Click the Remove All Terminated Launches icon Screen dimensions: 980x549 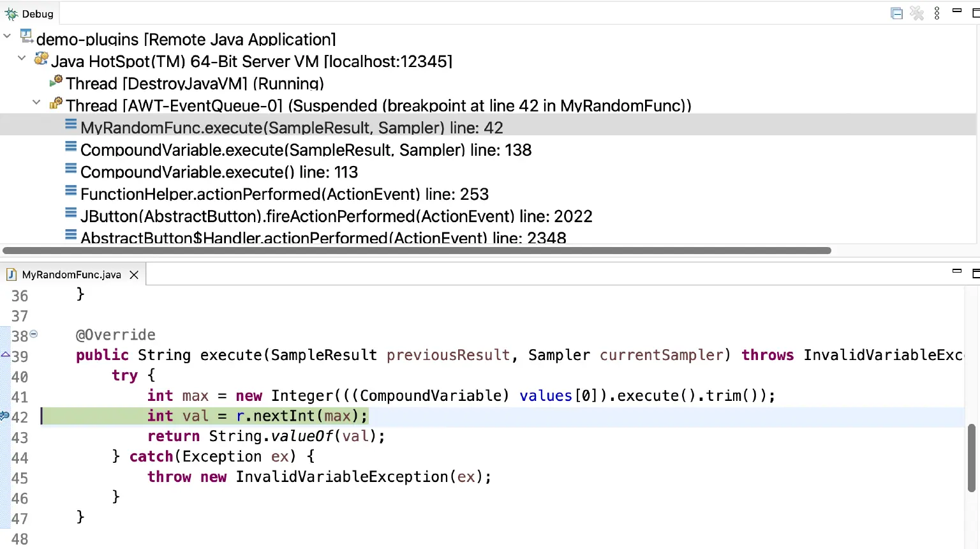click(x=917, y=13)
